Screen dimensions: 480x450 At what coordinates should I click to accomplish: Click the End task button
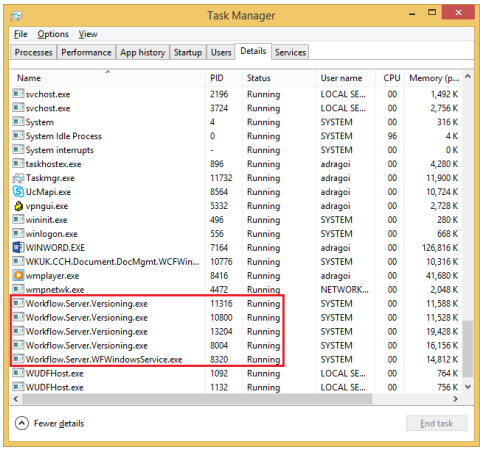436,423
